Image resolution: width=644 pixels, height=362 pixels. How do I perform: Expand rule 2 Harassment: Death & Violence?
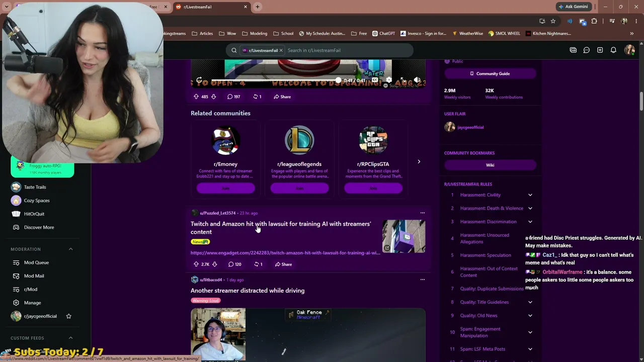tap(530, 208)
